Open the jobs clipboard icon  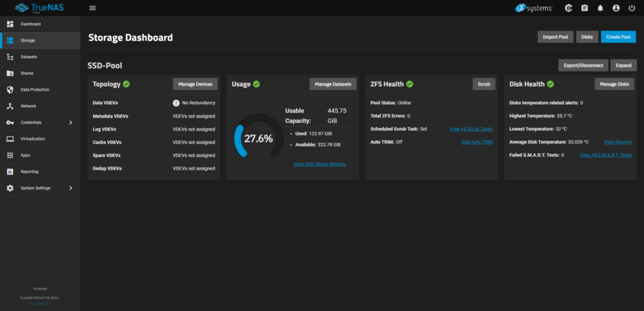click(584, 8)
